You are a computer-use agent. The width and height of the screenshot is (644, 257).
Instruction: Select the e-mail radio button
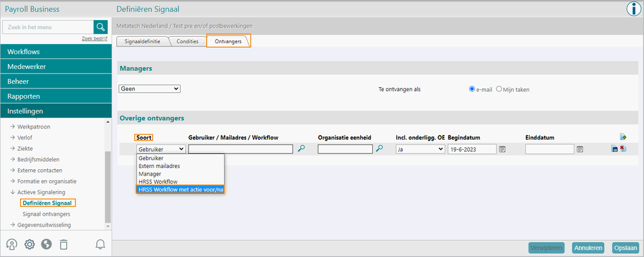click(x=472, y=89)
